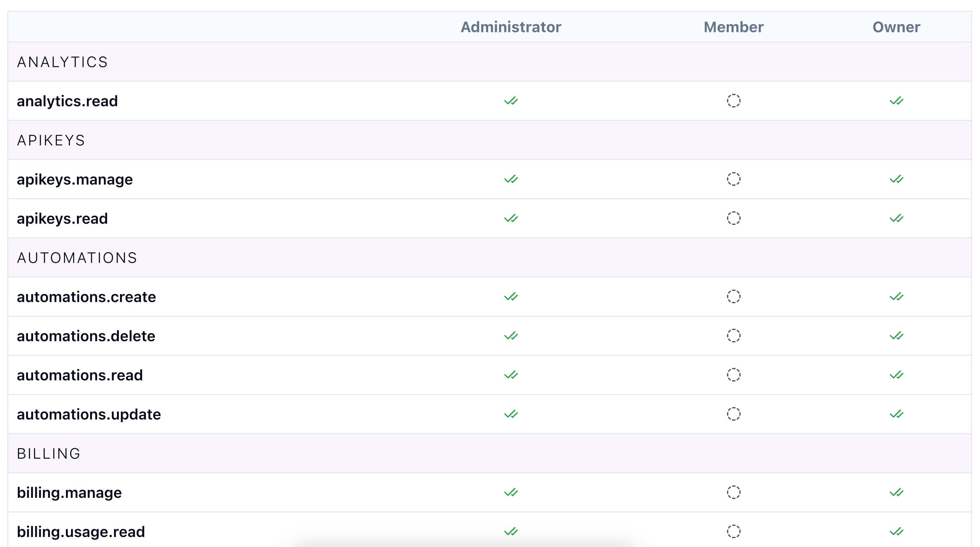
Task: Click Member dashed circle for analytics.read
Action: pyautogui.click(x=733, y=101)
